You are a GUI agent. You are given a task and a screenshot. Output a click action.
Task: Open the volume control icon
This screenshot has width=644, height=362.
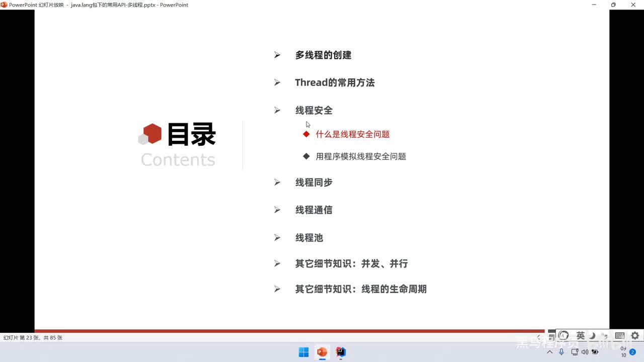click(585, 352)
